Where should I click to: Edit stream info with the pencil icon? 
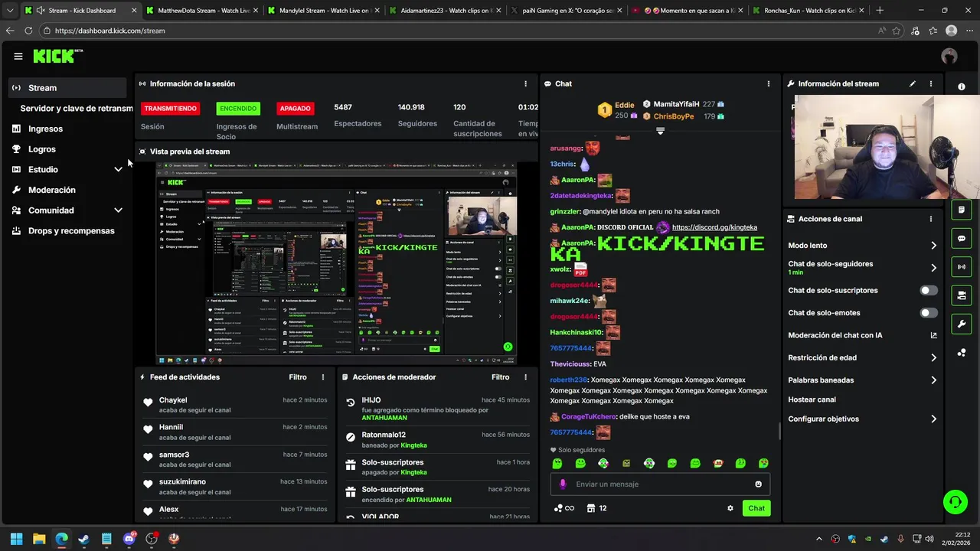coord(913,83)
